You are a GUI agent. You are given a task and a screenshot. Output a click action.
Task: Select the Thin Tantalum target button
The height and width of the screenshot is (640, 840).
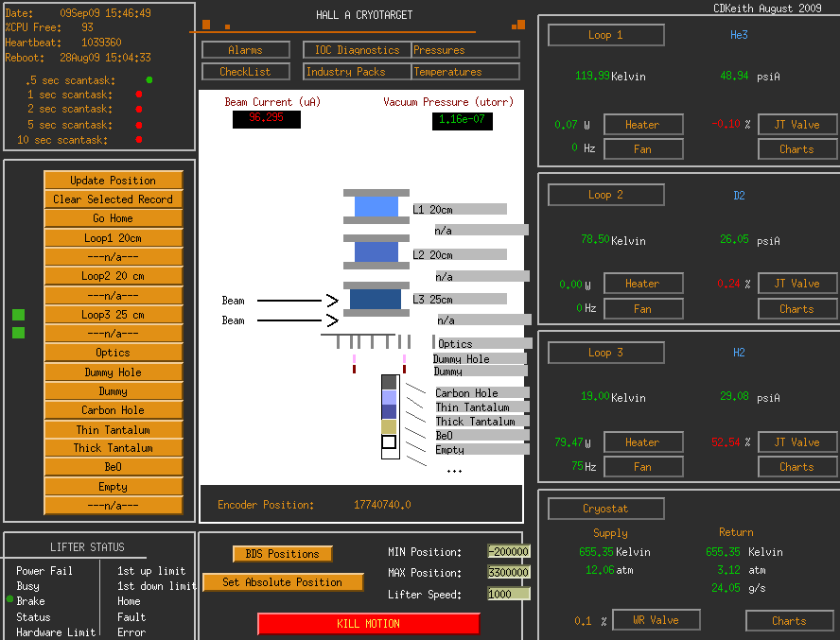113,429
